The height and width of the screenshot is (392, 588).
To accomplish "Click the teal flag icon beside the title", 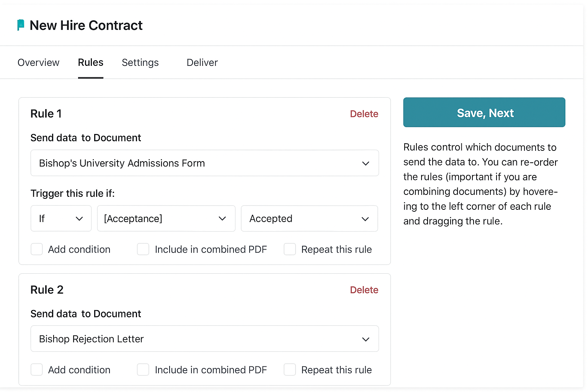I will (x=21, y=25).
